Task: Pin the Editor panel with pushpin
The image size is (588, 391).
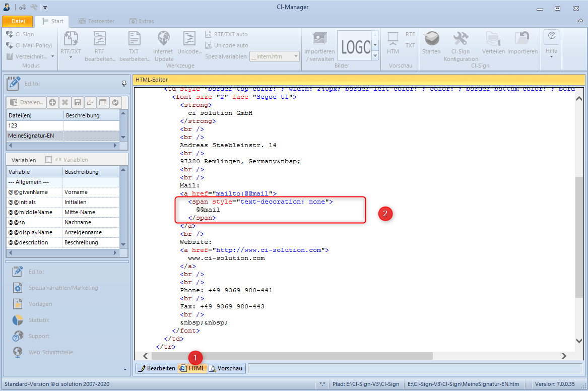Action: [124, 84]
